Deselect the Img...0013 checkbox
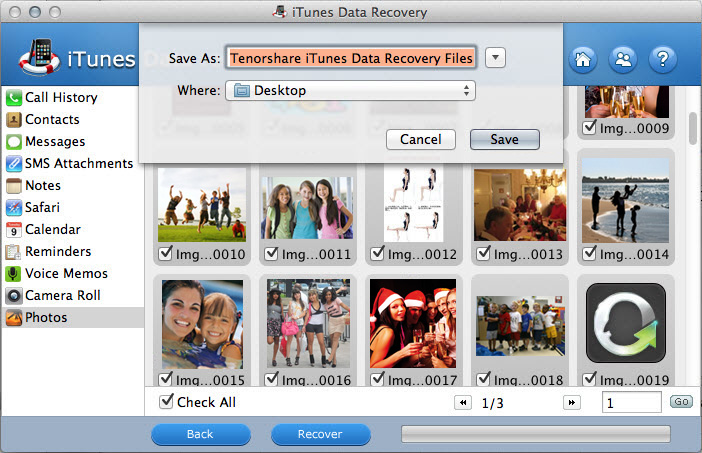Image resolution: width=702 pixels, height=453 pixels. pos(484,253)
